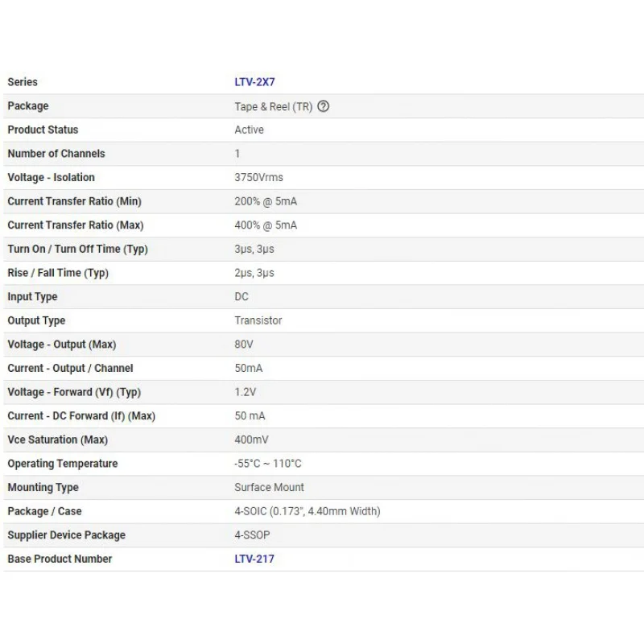Viewport: 644px width, 644px height.
Task: Open the LTV-217 base product link
Action: 254,559
